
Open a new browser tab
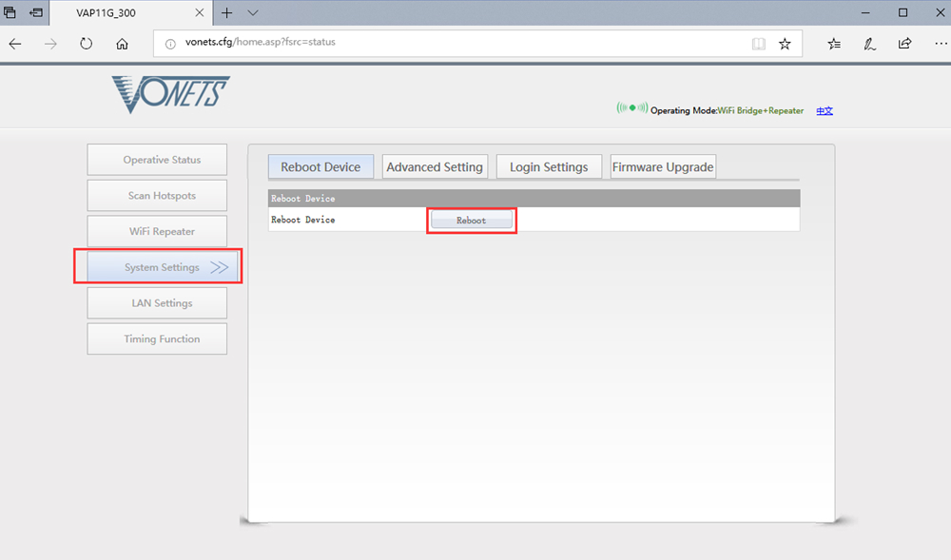click(x=226, y=12)
